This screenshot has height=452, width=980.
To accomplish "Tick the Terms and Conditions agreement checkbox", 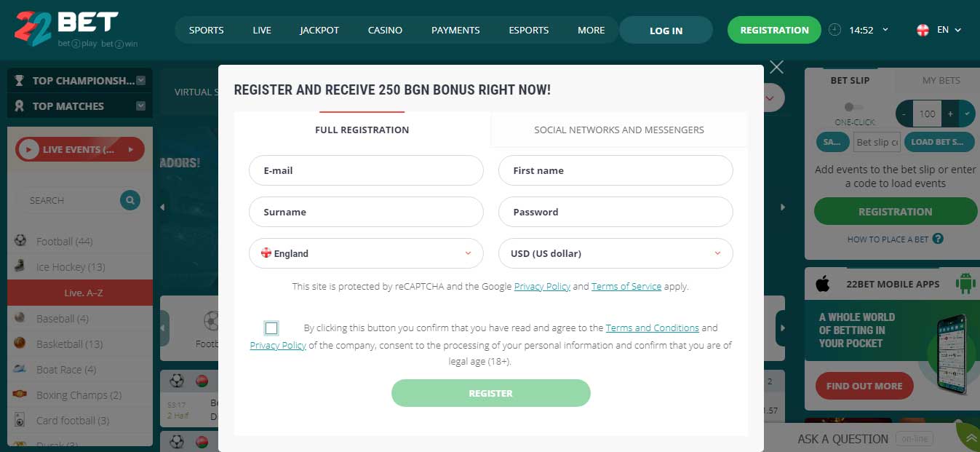I will (x=271, y=328).
